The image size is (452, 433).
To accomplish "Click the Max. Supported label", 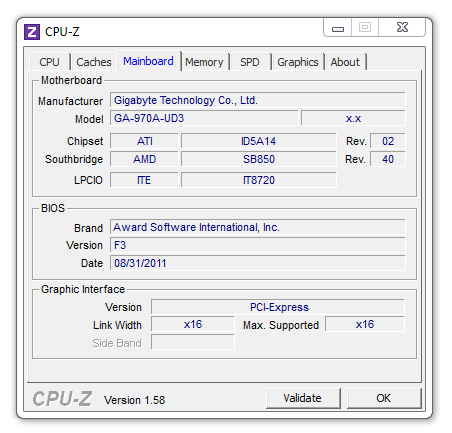I will [x=281, y=325].
